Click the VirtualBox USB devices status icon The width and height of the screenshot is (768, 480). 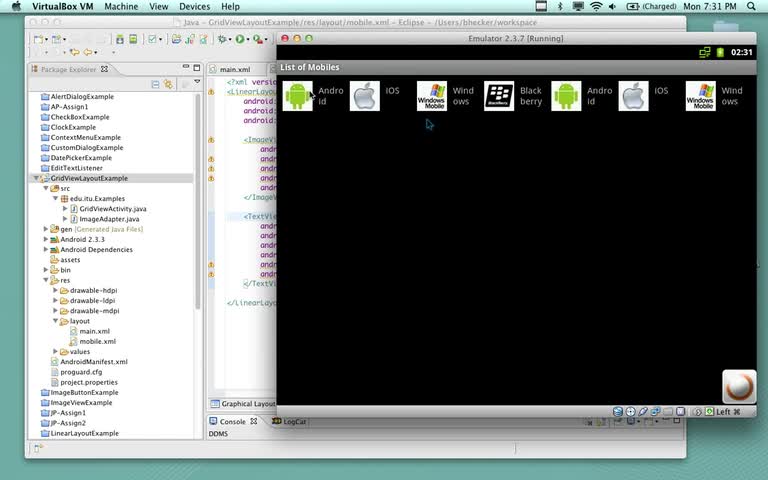point(643,411)
